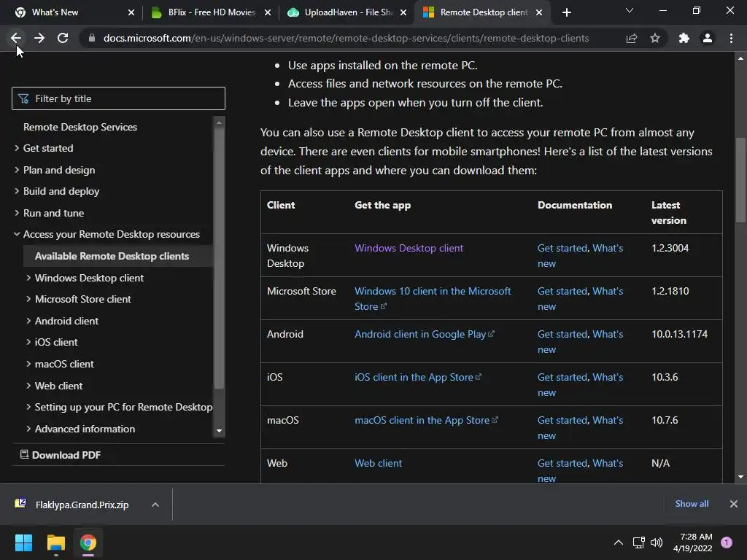Click Show all downloads

692,504
